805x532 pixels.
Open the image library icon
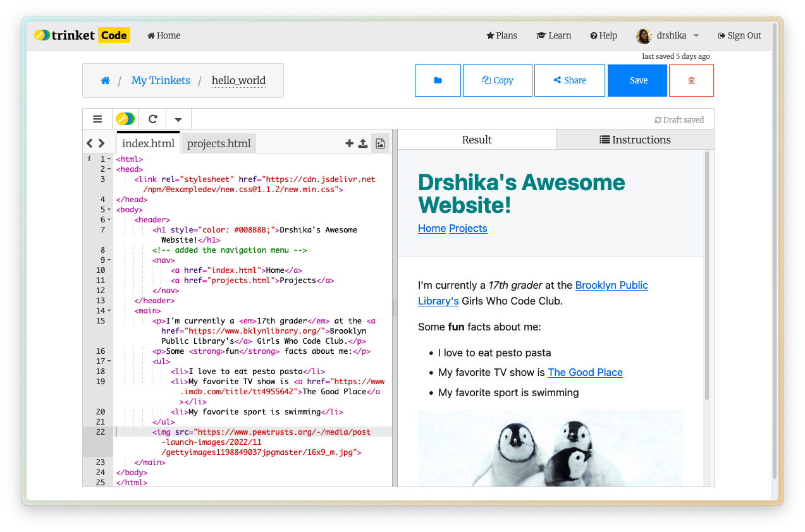click(x=380, y=143)
